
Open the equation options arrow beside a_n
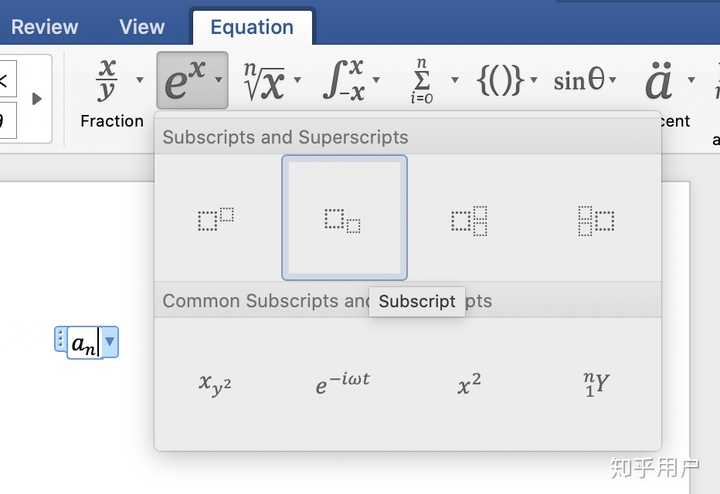[x=109, y=342]
